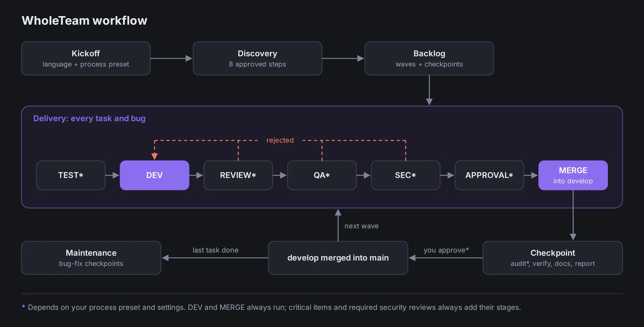This screenshot has height=327, width=644.
Task: Click the Maintenance bug-fix checkpoints box
Action: pos(91,258)
